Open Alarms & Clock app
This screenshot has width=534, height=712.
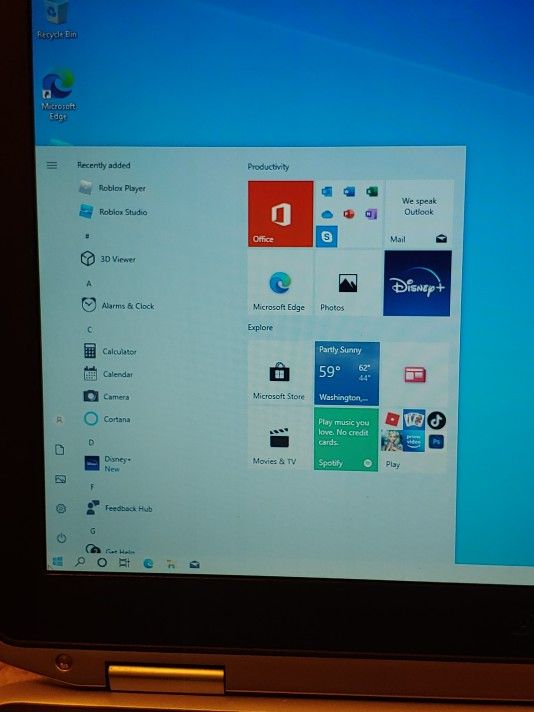coord(118,305)
